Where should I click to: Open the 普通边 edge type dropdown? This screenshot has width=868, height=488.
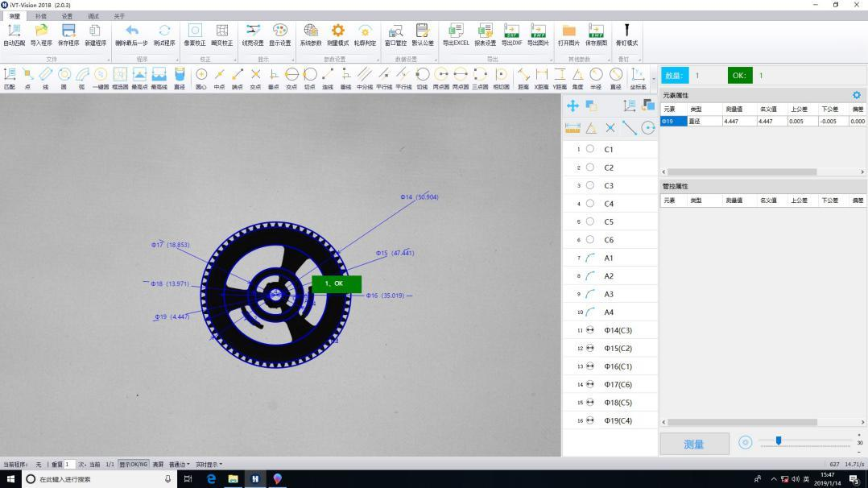click(x=180, y=464)
